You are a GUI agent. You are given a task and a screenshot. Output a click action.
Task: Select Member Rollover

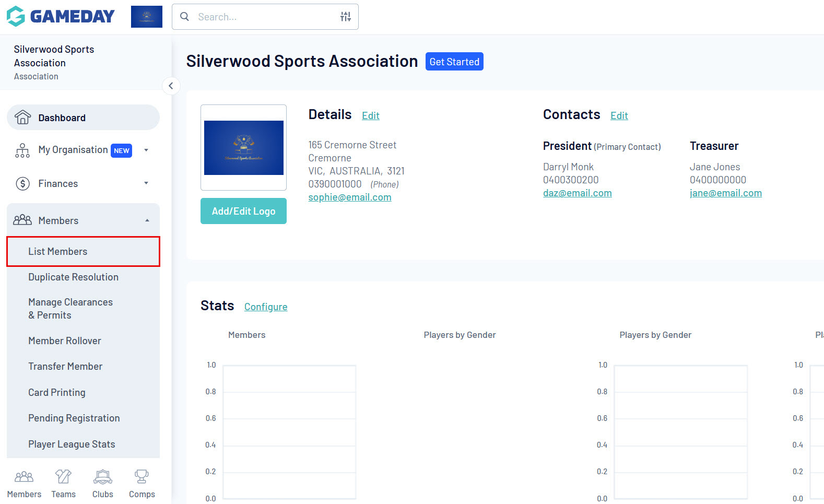coord(65,341)
